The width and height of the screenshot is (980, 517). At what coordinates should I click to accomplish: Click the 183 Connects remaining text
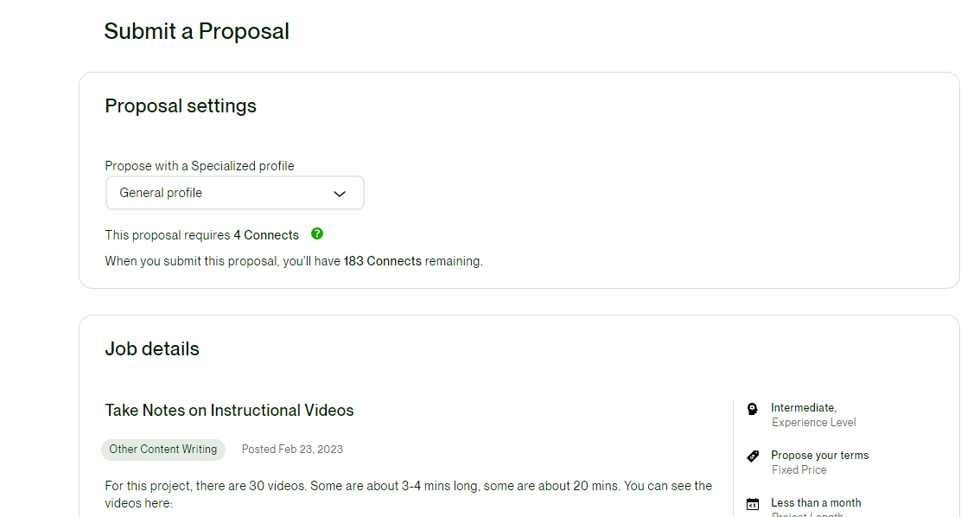[x=413, y=261]
